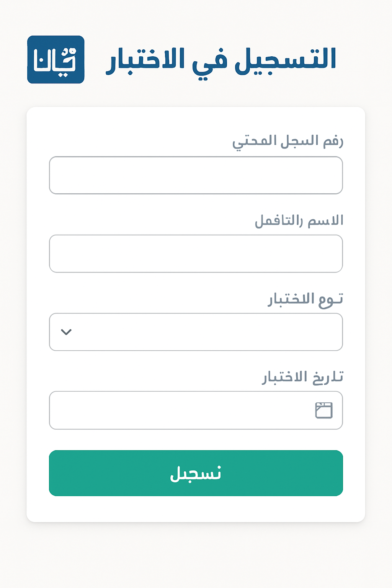Screen dimensions: 392x588
Task: Click the blue logo icon beside the title
Action: pos(56,60)
